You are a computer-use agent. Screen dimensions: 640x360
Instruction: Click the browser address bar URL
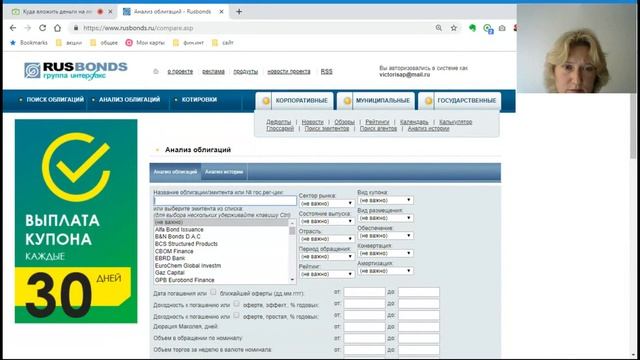click(x=138, y=28)
